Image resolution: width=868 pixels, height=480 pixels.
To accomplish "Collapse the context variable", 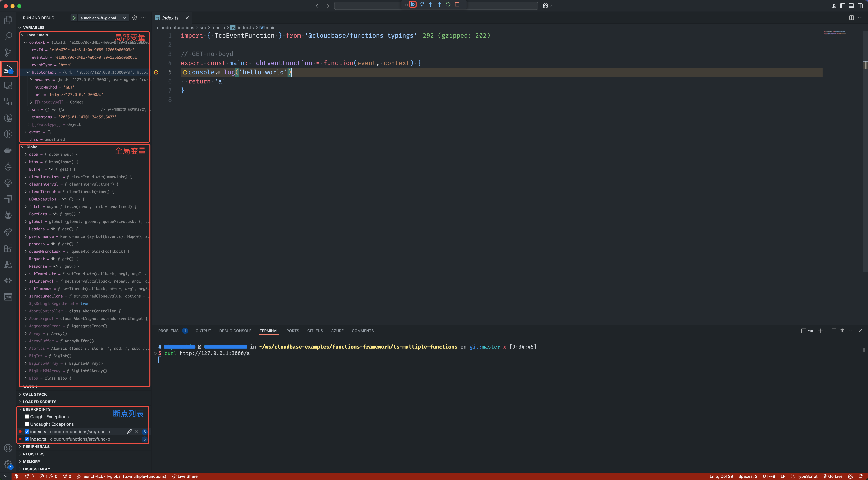I will [25, 42].
